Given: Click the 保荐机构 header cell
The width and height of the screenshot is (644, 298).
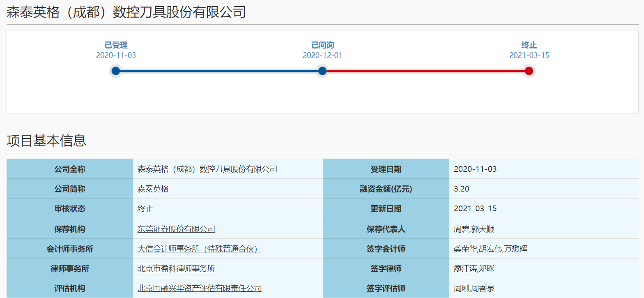Looking at the screenshot, I should 70,229.
